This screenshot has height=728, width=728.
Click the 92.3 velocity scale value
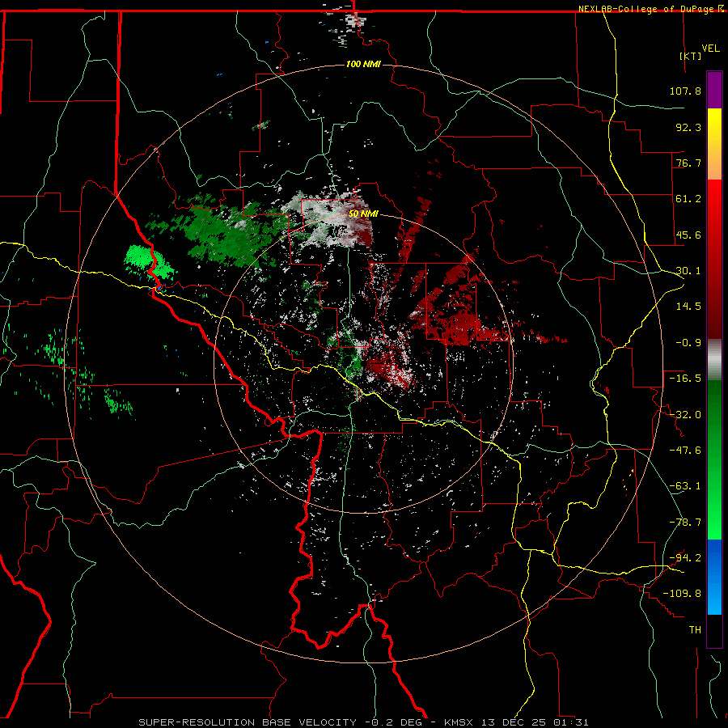[x=688, y=127]
